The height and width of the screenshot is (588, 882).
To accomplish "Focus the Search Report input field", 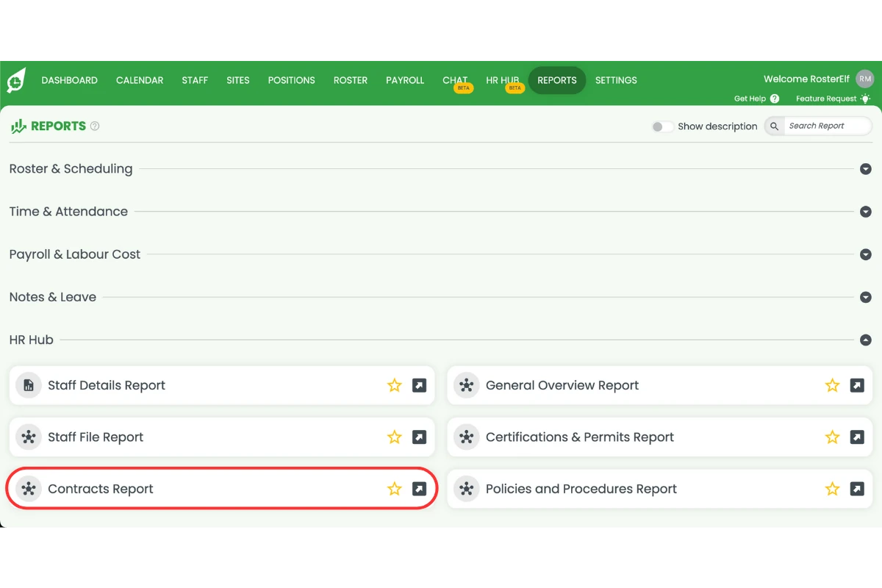I will [x=828, y=126].
